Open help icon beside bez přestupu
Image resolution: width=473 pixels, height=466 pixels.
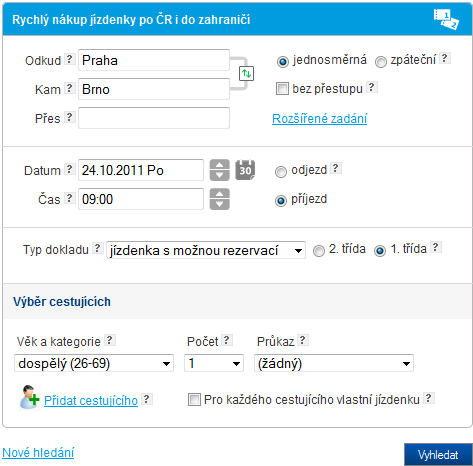point(371,87)
